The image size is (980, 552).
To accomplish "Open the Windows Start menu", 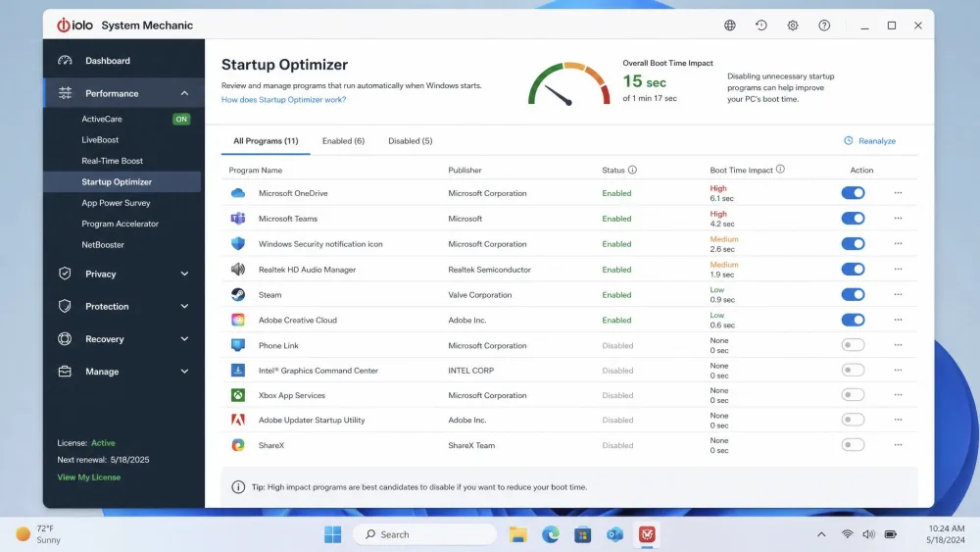I will click(x=332, y=534).
